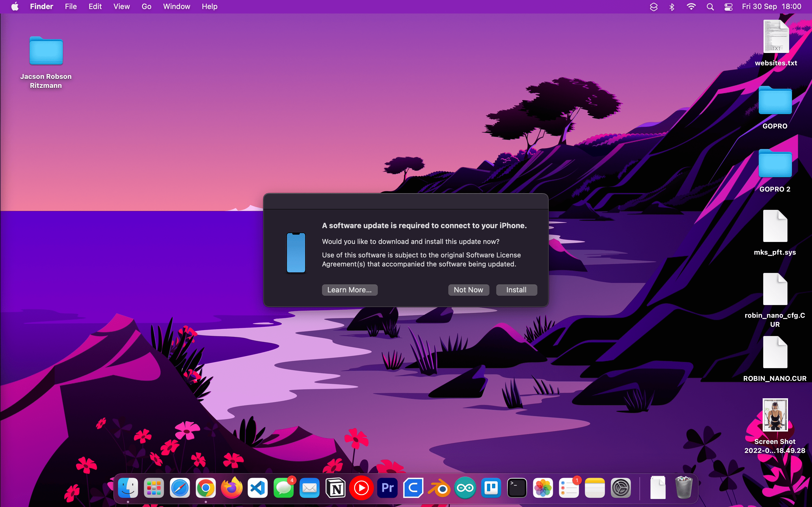Select the Screen Shot thumbnail on desktop
The height and width of the screenshot is (507, 812).
pyautogui.click(x=775, y=415)
